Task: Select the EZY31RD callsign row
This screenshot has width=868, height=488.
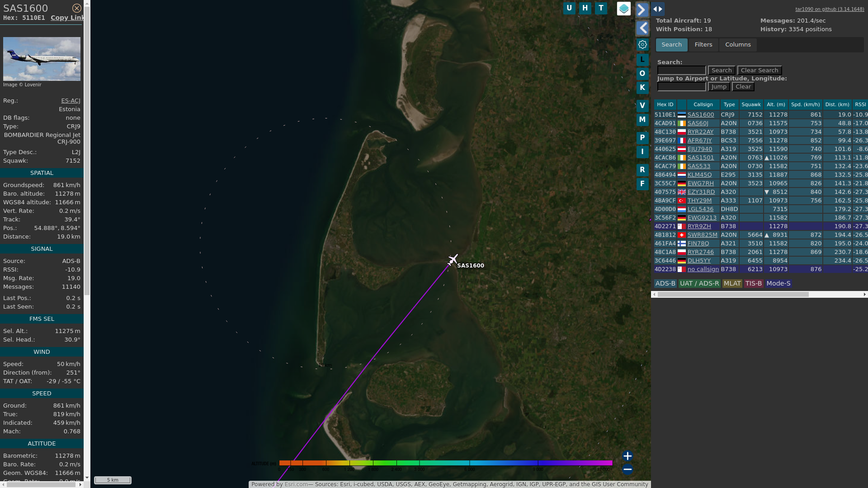Action: pyautogui.click(x=761, y=192)
